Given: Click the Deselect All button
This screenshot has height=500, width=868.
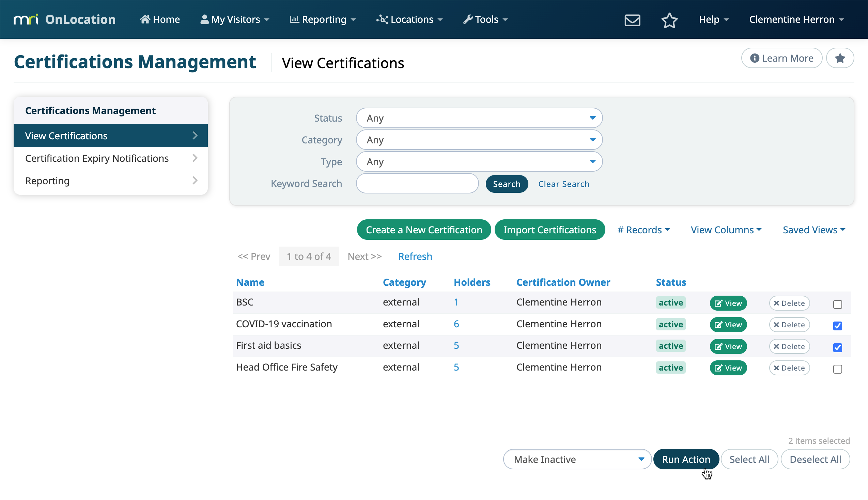Looking at the screenshot, I should coord(815,459).
